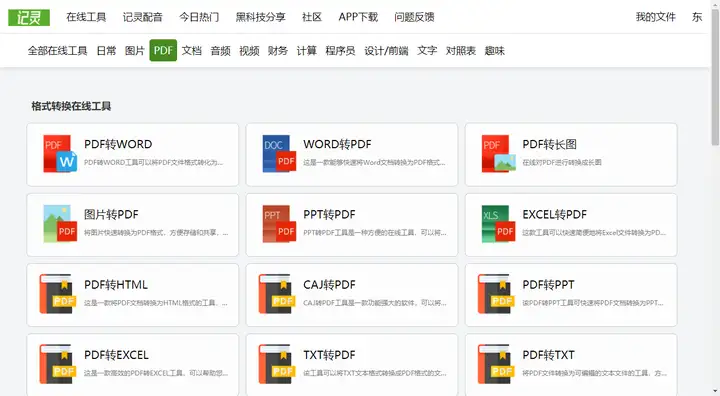Switch to the 音频 category tab
The image size is (720, 396).
[x=220, y=51]
